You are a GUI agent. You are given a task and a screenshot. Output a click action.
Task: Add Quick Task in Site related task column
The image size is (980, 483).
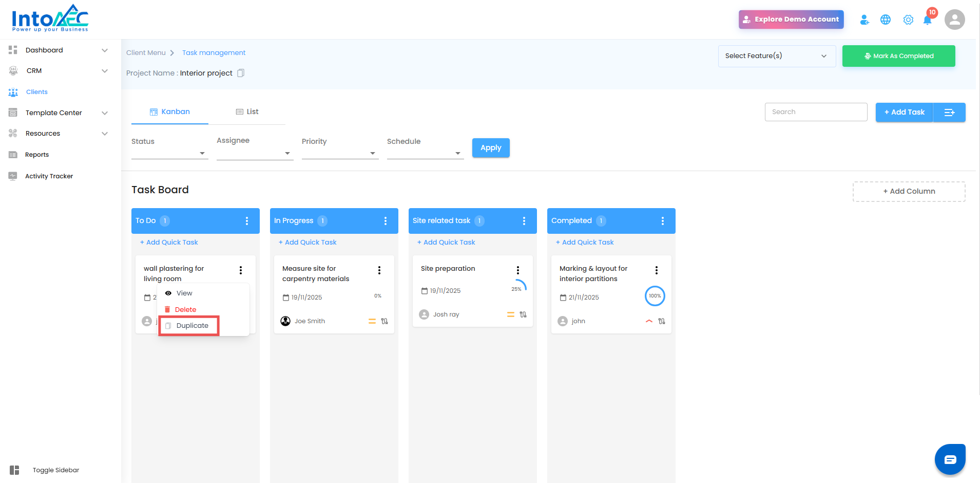(x=446, y=242)
